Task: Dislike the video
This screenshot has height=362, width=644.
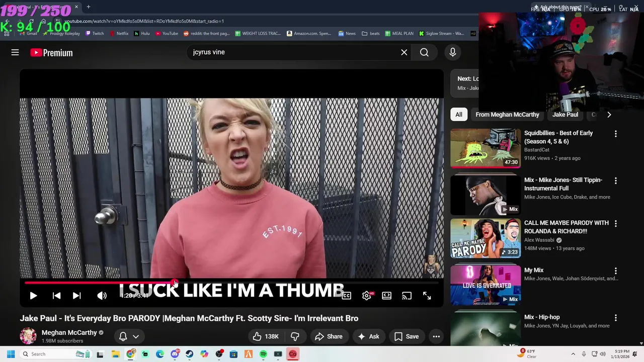Action: [x=295, y=336]
